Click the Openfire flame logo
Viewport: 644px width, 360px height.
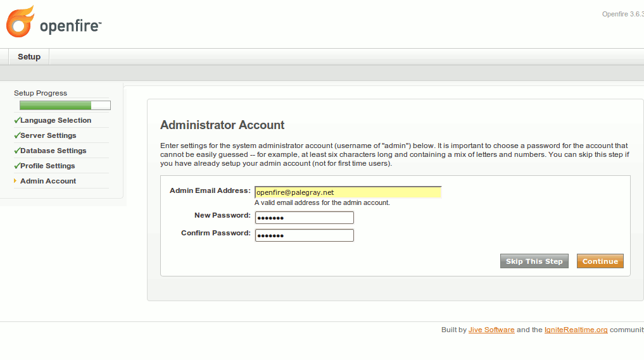[20, 22]
